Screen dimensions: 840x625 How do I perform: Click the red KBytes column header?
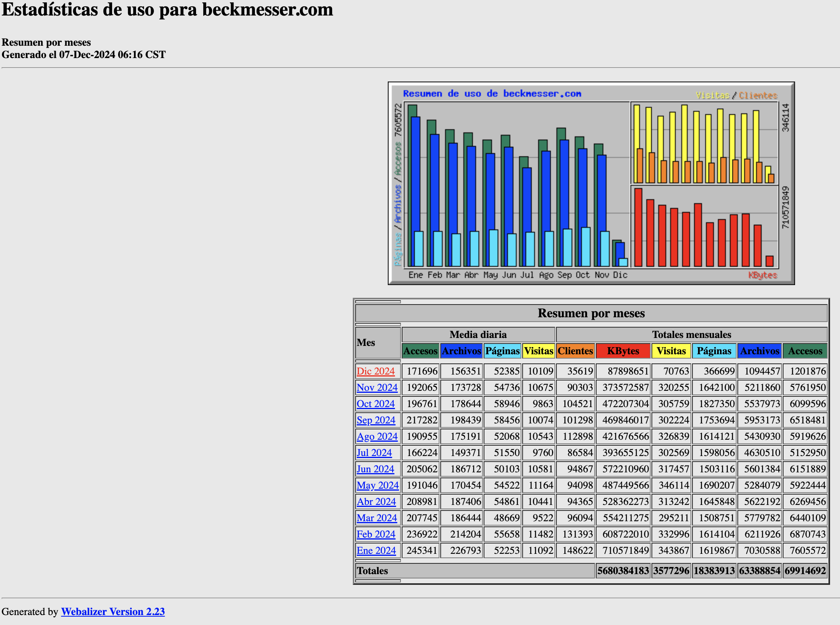pos(623,351)
